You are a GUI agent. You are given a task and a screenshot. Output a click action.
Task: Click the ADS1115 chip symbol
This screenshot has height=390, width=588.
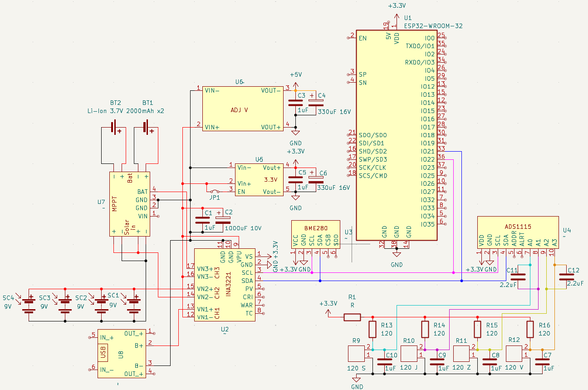click(x=518, y=232)
